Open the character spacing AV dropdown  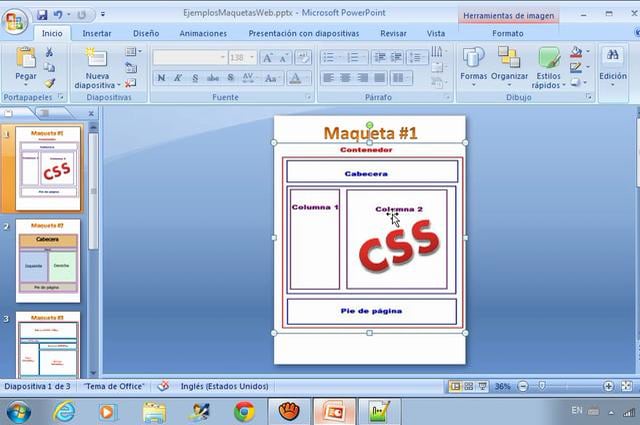250,78
